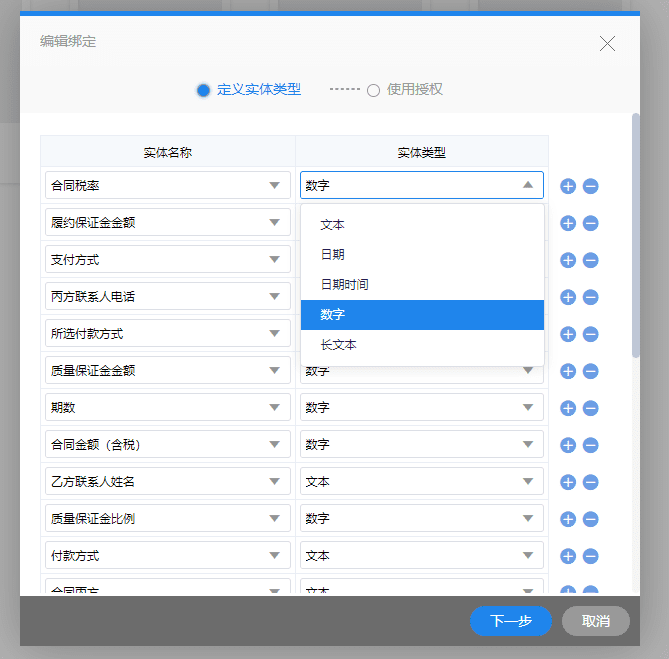Screen dimensions: 669x659
Task: Open the 付款方式 entity name dropdown
Action: pyautogui.click(x=168, y=555)
